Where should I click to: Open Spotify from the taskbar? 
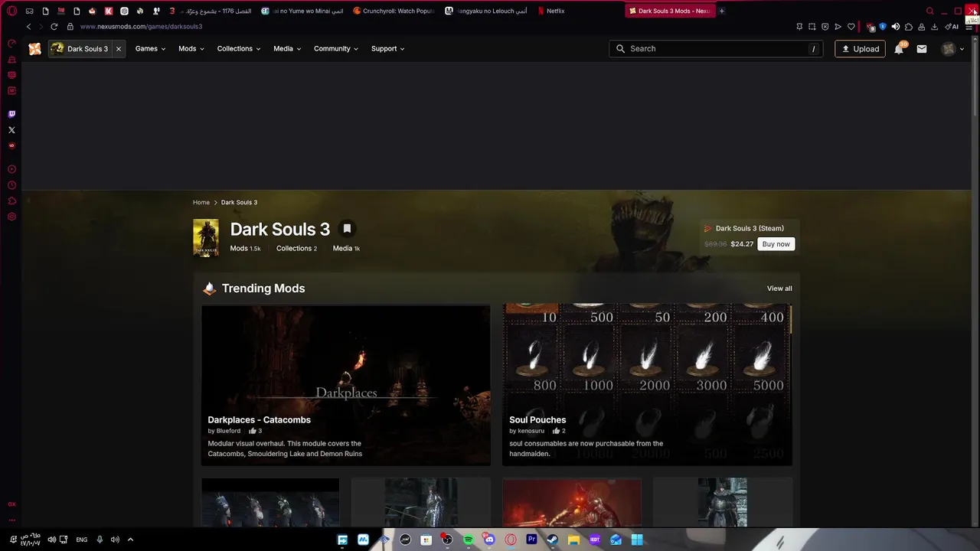click(x=469, y=540)
